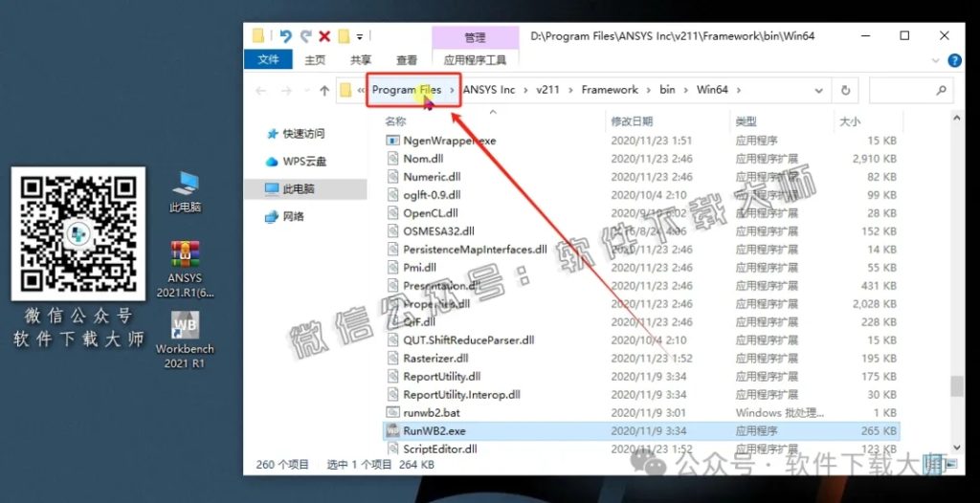Click the bin breadcrumb segment

pyautogui.click(x=667, y=89)
